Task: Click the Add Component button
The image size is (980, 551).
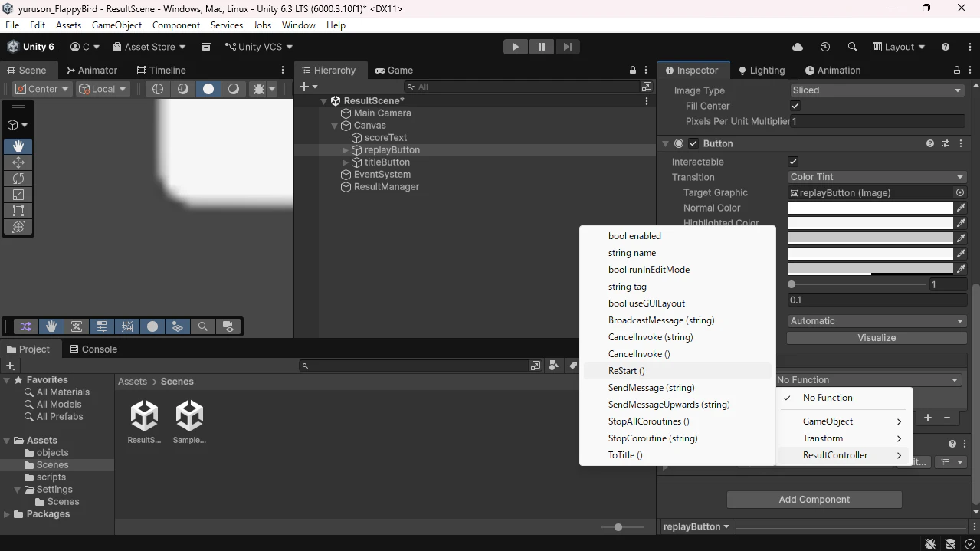Action: pos(814,500)
